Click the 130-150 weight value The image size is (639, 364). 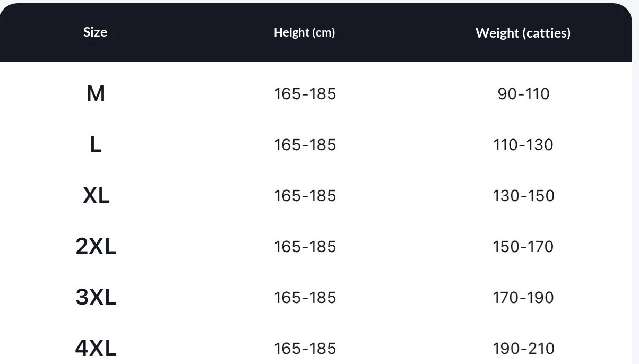click(523, 196)
